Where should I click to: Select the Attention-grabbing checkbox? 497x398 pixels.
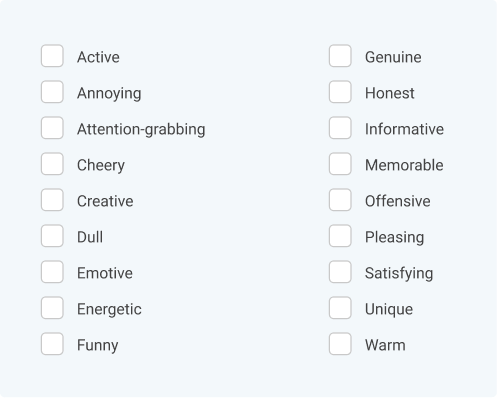pyautogui.click(x=52, y=128)
